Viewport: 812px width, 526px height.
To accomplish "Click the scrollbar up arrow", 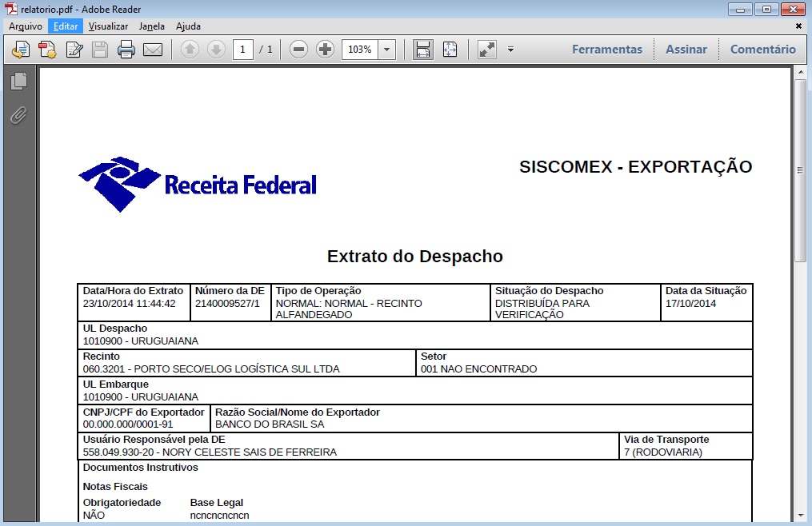I will pyautogui.click(x=801, y=73).
